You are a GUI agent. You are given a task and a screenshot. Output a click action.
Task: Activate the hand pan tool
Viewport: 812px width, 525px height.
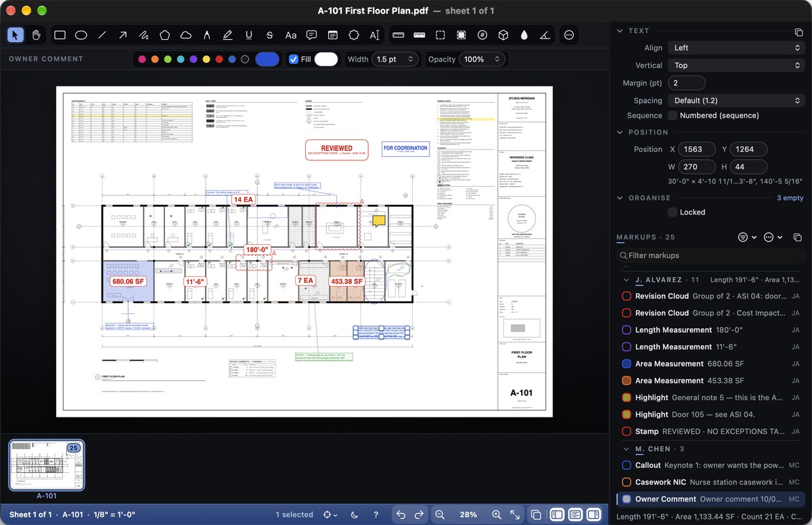(x=37, y=35)
